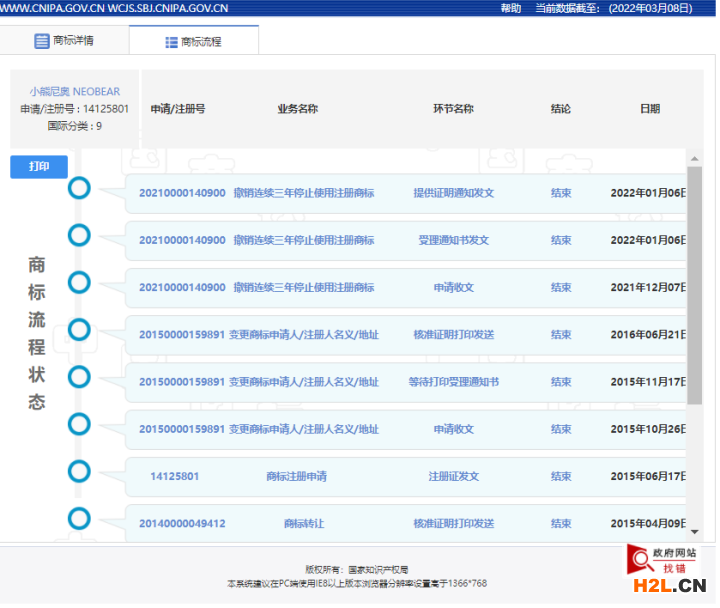Click the 小熊尼奥 NEOBEAR trademark name
The height and width of the screenshot is (608, 720).
[74, 91]
